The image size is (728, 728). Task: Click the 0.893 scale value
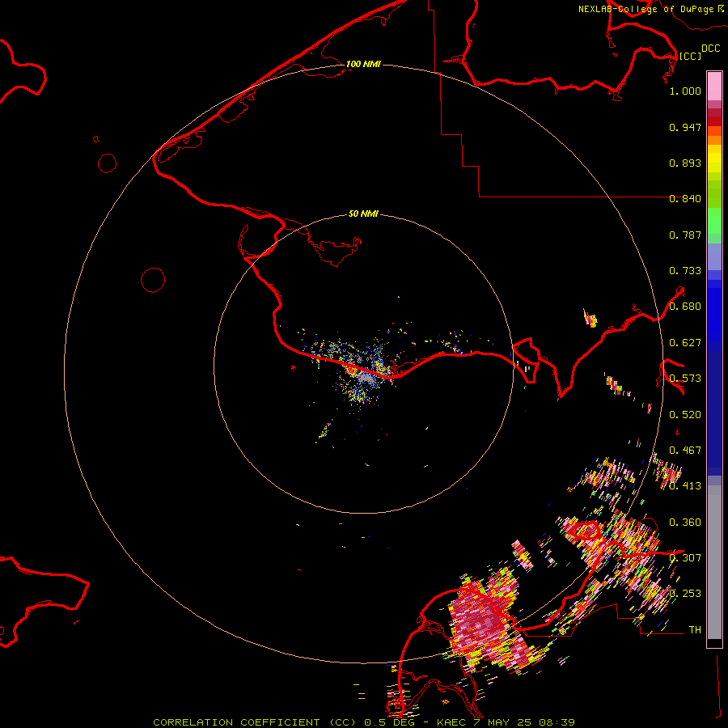(x=685, y=163)
